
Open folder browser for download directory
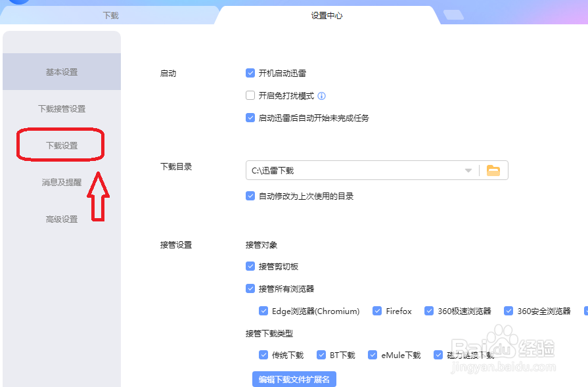(x=493, y=171)
